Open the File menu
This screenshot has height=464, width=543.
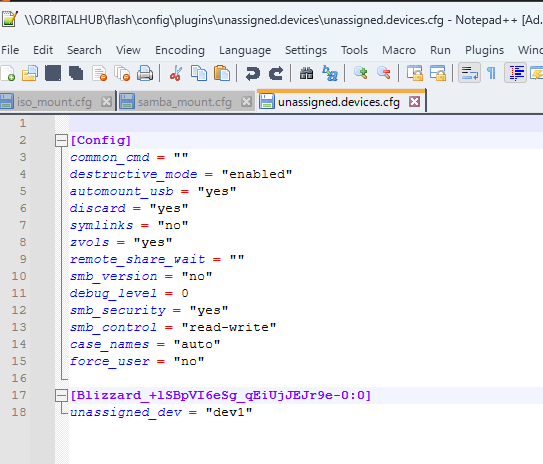(10, 50)
